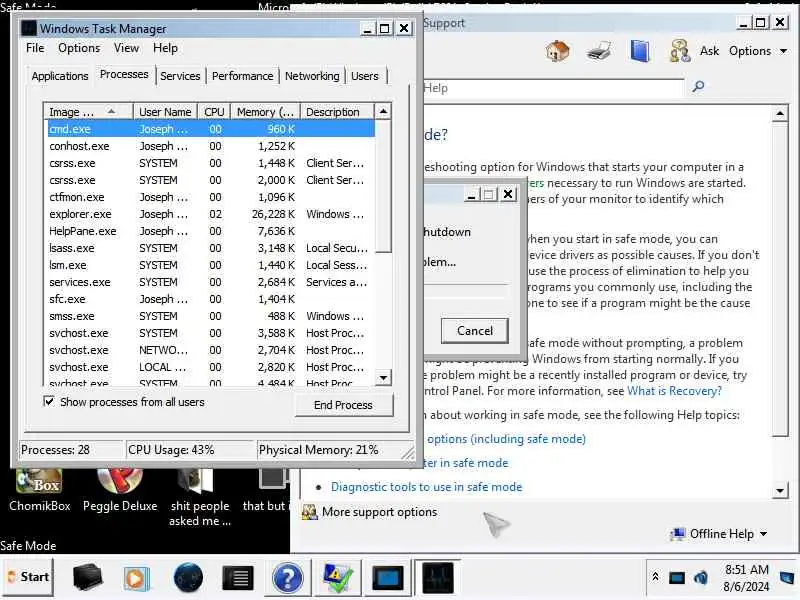The width and height of the screenshot is (800, 600).
Task: Click the End Process button
Action: (x=343, y=405)
